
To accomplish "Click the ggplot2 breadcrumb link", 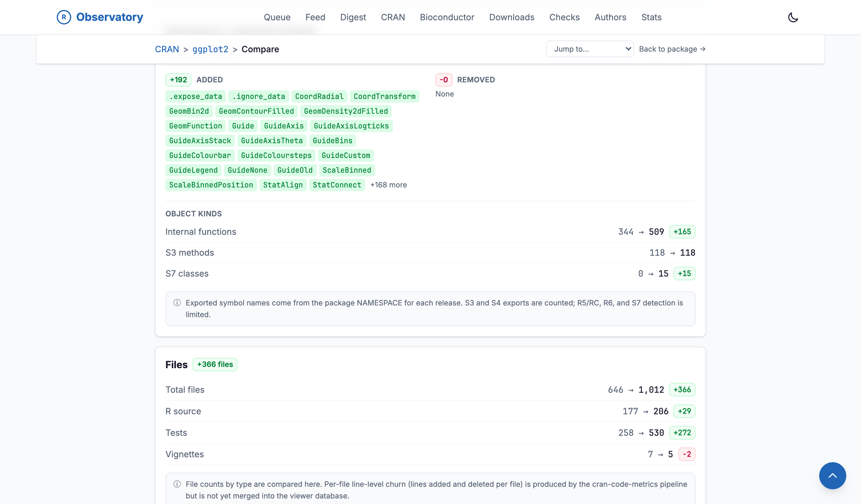I will (x=210, y=49).
